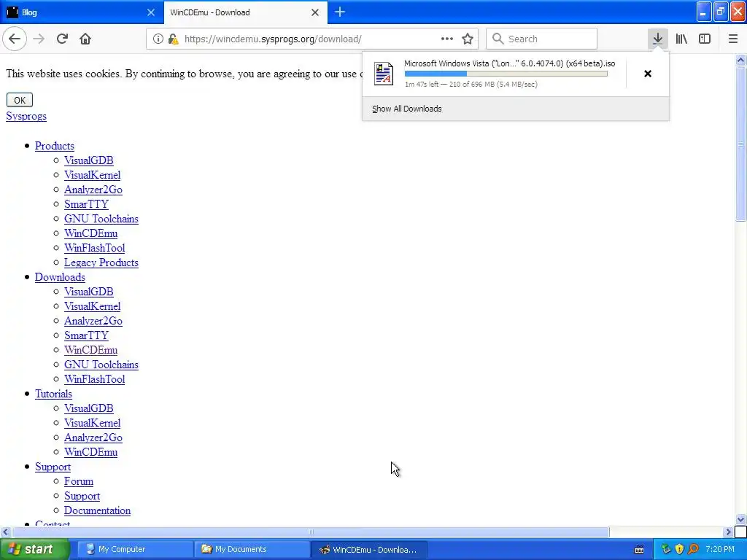The image size is (747, 560).
Task: Open the Firefox hamburger menu
Action: click(x=732, y=39)
